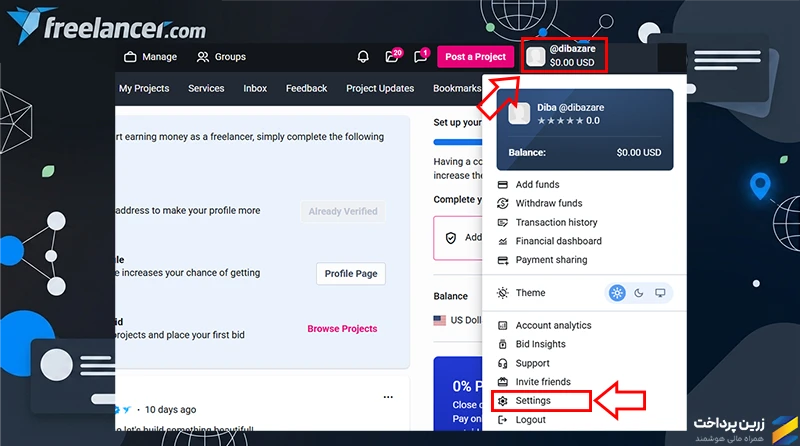Click the Add funds card icon

(503, 185)
